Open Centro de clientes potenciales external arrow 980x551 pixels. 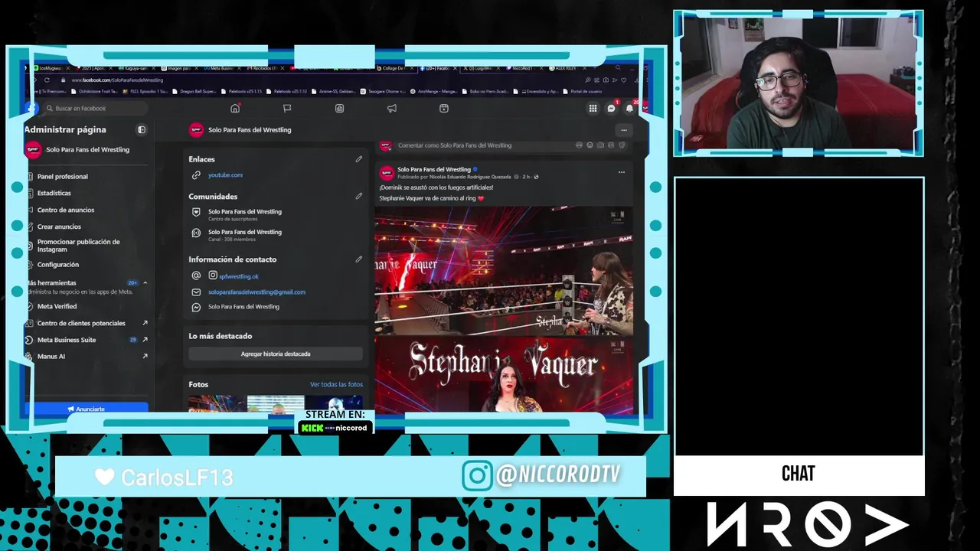click(x=145, y=323)
